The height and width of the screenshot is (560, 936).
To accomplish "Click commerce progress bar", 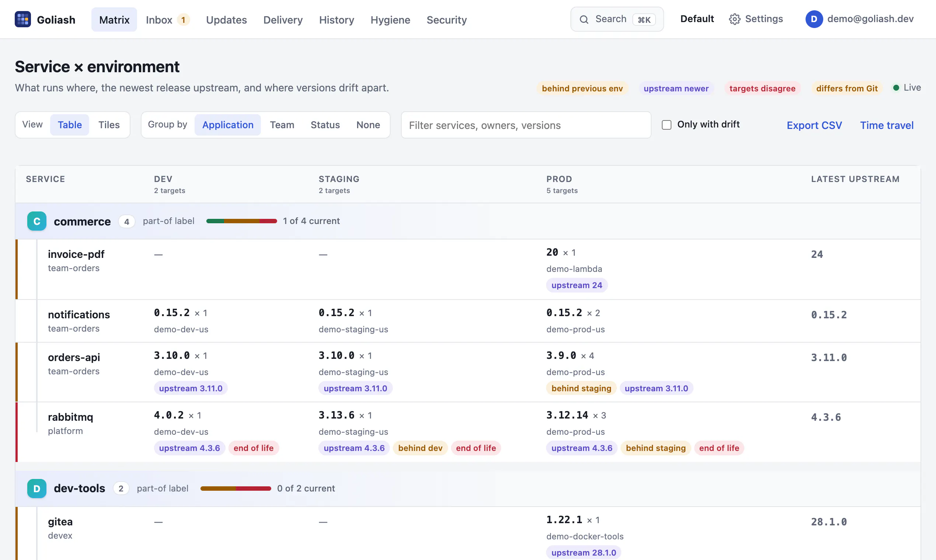I will pyautogui.click(x=241, y=221).
